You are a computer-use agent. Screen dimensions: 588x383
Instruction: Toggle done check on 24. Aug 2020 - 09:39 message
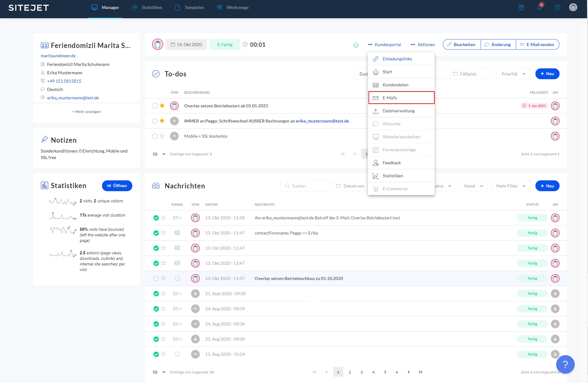156,309
